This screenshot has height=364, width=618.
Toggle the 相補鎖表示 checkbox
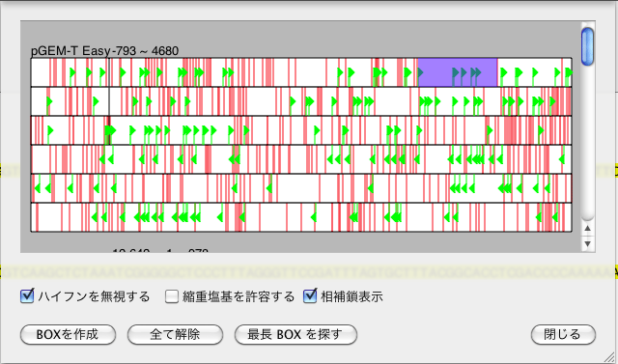[310, 295]
